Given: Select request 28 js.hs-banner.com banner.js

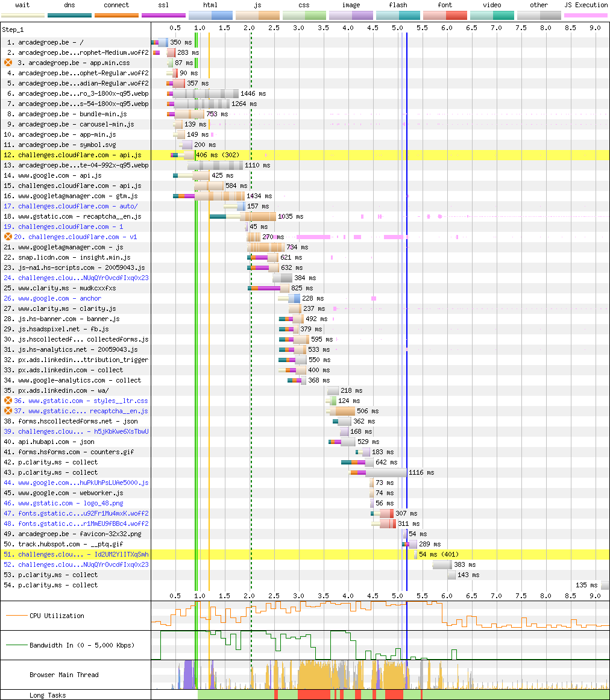Looking at the screenshot, I should click(61, 319).
